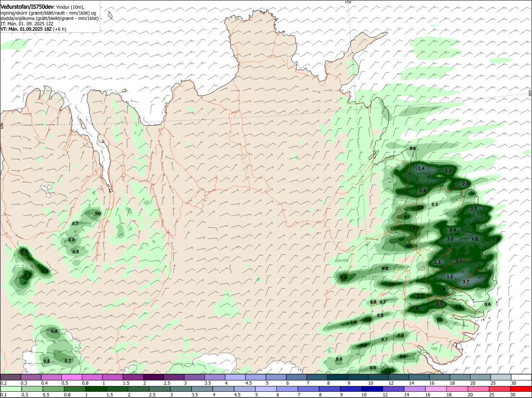Select the 2.9 precipitation value on the map

click(465, 184)
